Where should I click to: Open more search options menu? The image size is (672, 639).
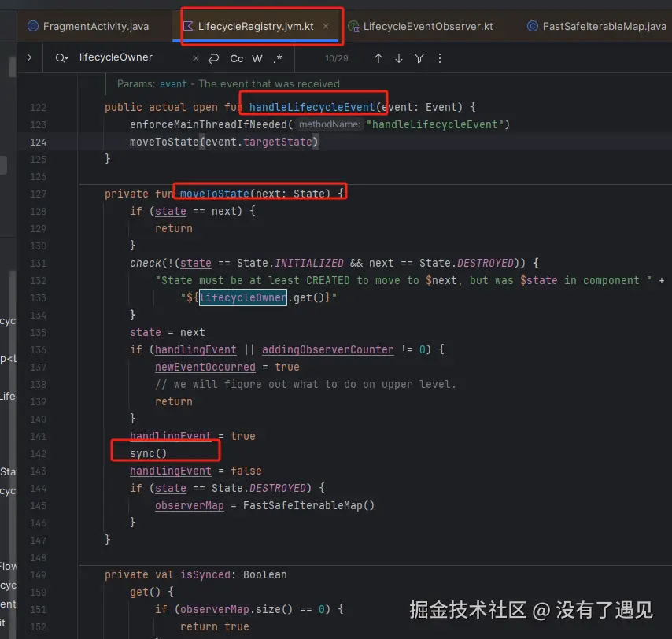click(440, 58)
